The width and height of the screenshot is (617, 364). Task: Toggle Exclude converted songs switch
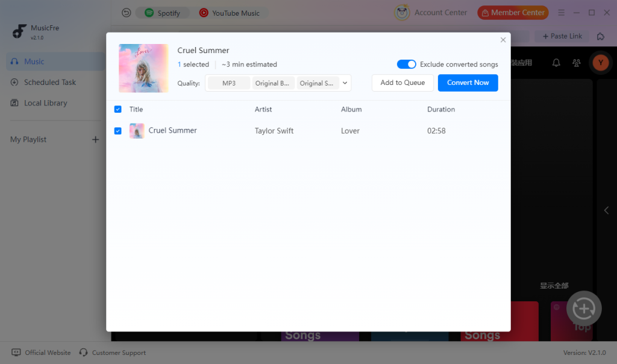pos(406,64)
